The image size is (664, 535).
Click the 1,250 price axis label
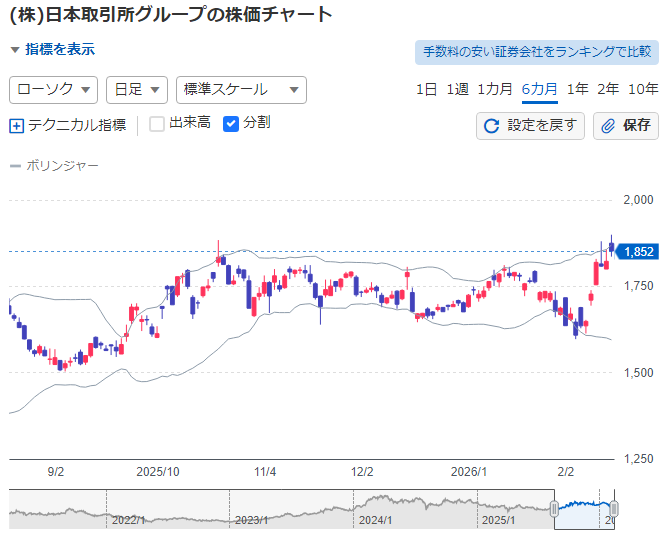tap(638, 459)
